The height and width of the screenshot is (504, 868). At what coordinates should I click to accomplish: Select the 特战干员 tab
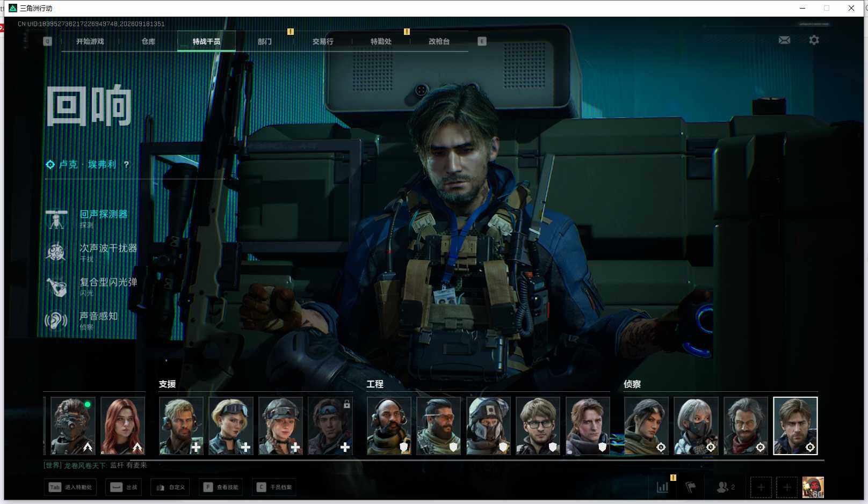[206, 41]
